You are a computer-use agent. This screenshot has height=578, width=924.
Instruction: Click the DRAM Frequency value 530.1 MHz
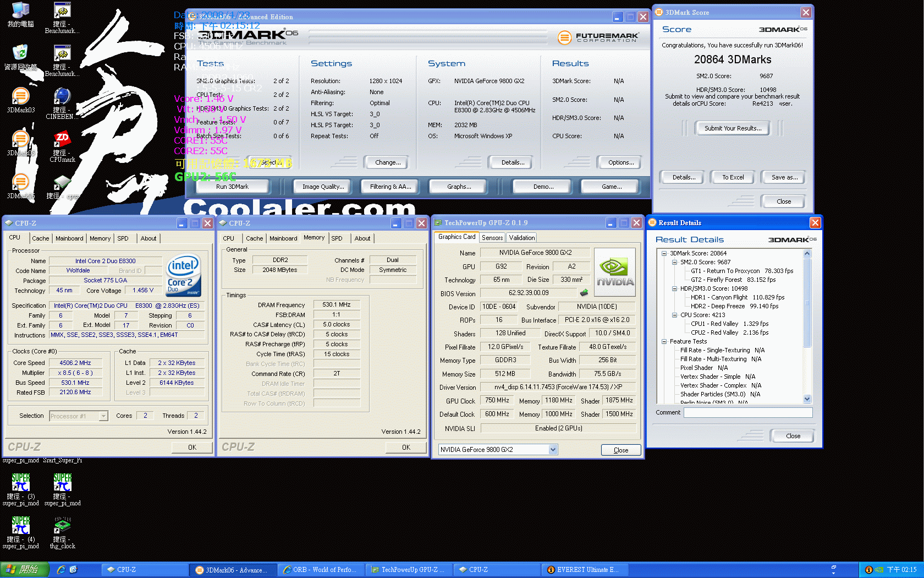click(337, 305)
